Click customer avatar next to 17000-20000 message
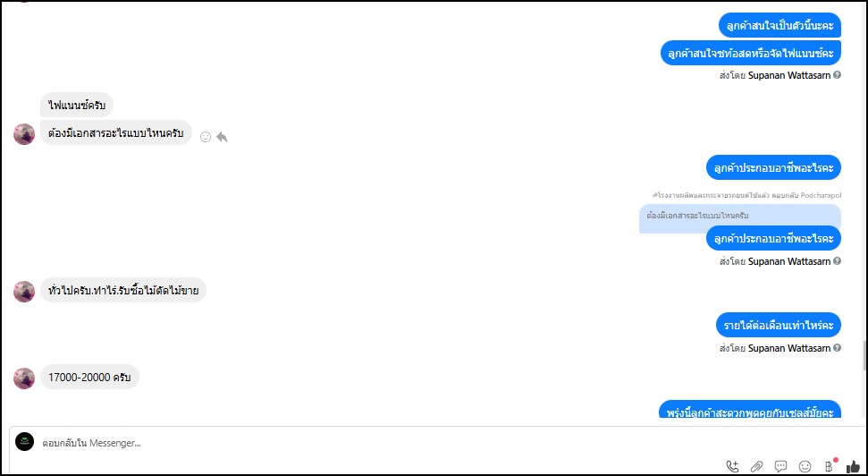Viewport: 868px width, 476px height. tap(24, 378)
